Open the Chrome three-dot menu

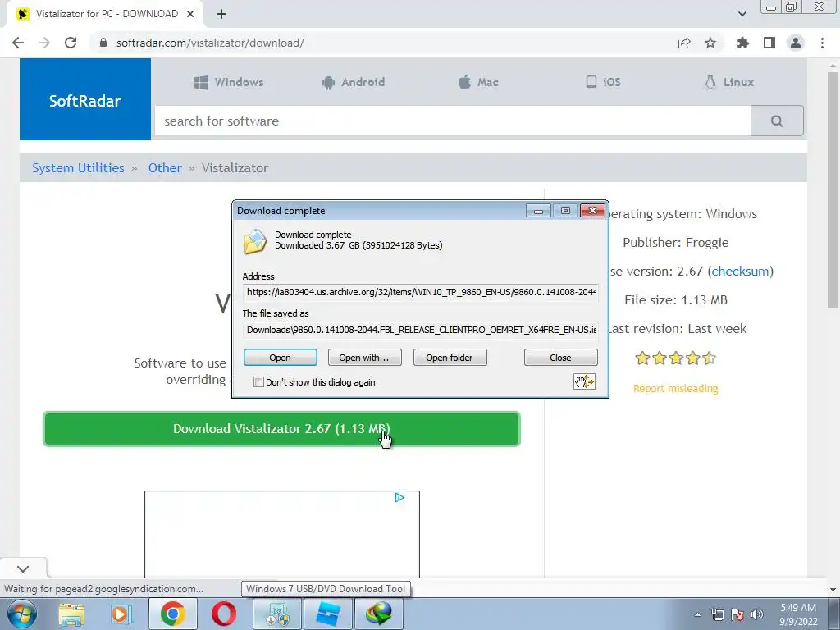[822, 43]
